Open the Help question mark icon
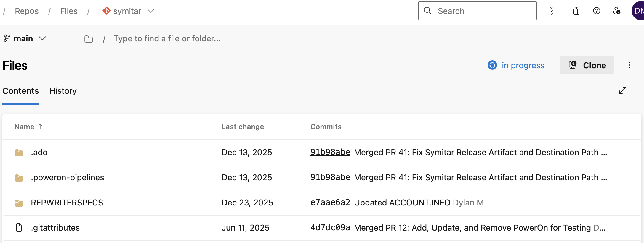 [x=596, y=11]
